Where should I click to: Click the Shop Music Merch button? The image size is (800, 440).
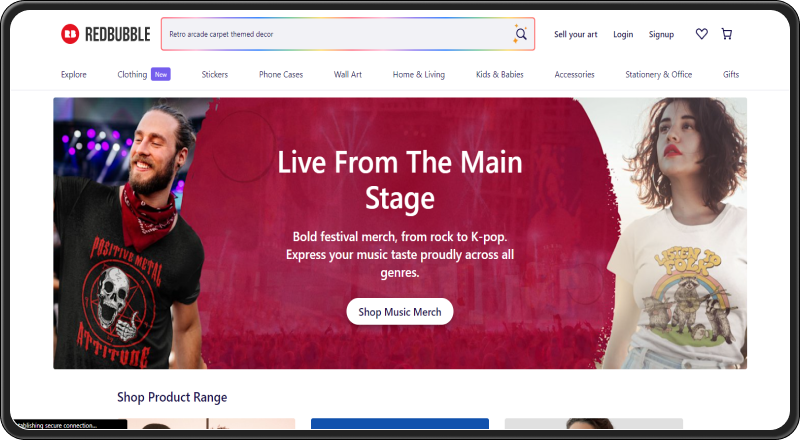399,312
